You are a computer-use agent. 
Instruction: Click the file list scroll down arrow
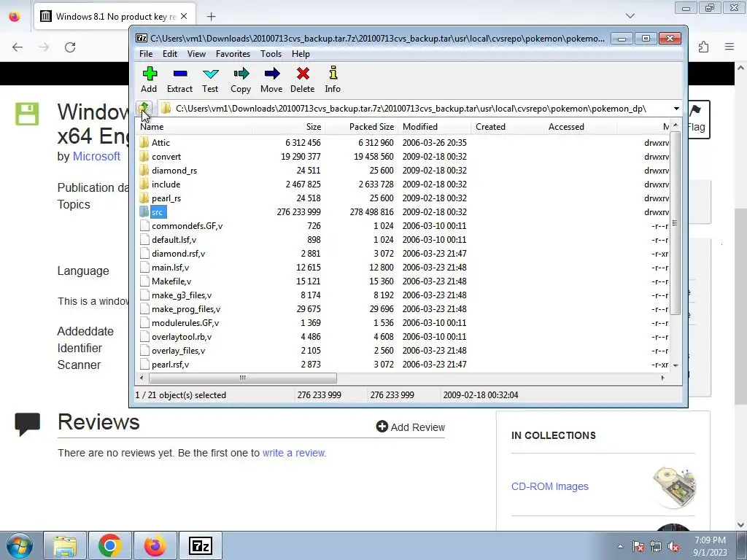click(675, 366)
